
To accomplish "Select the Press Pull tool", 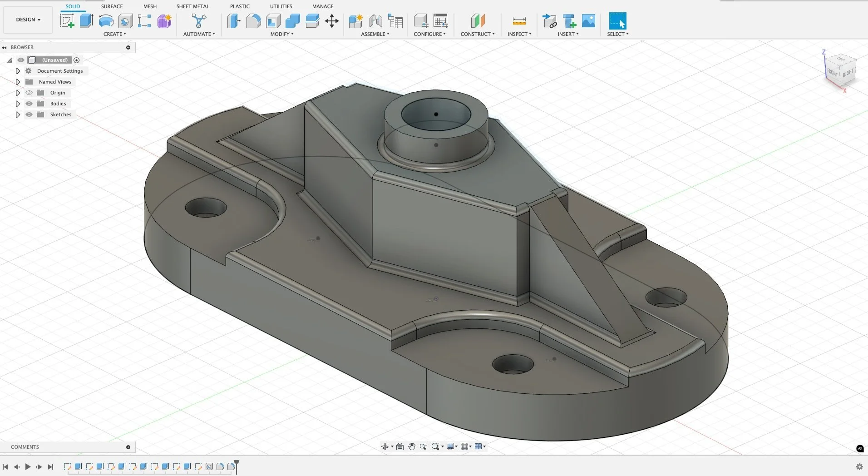I will pyautogui.click(x=234, y=21).
